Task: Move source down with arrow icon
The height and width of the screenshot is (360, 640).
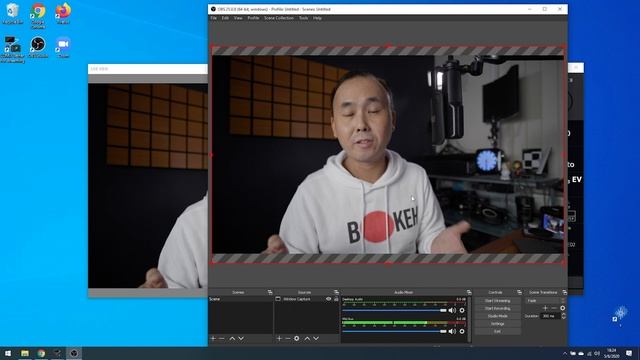Action: (316, 338)
